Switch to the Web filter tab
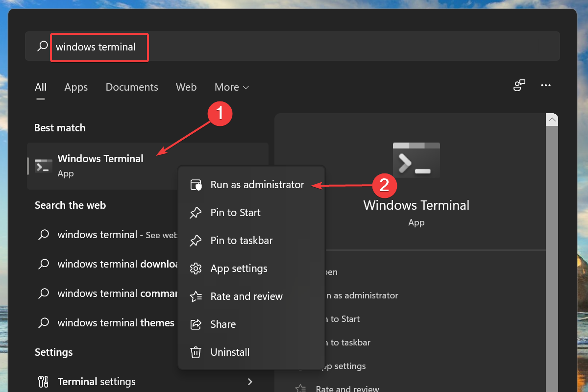 pos(186,87)
